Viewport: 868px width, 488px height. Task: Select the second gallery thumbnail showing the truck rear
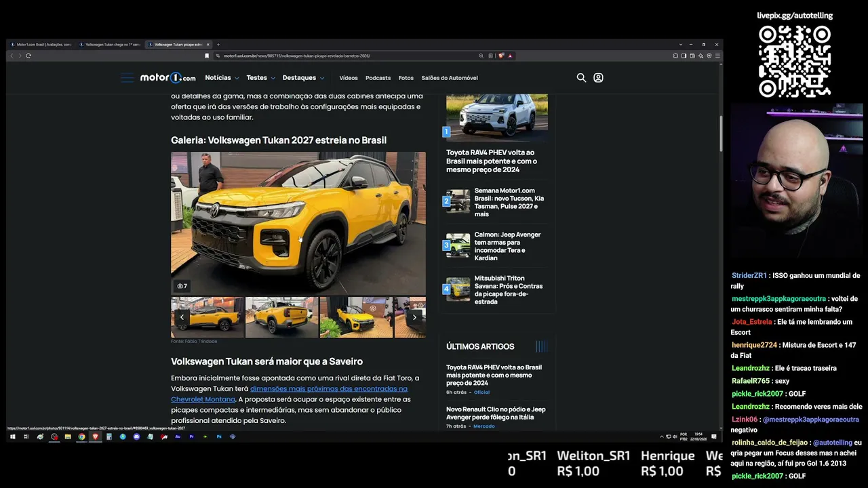click(x=281, y=317)
